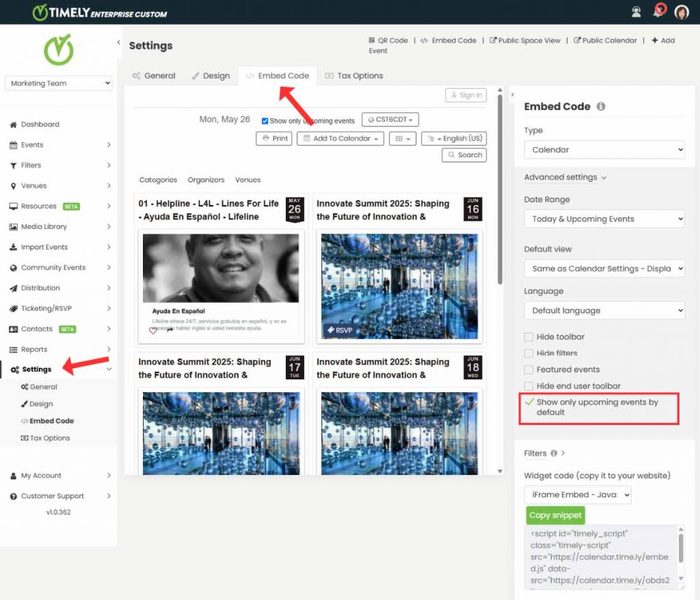The width and height of the screenshot is (700, 600).
Task: Enable the Featured events checkbox
Action: 528,370
